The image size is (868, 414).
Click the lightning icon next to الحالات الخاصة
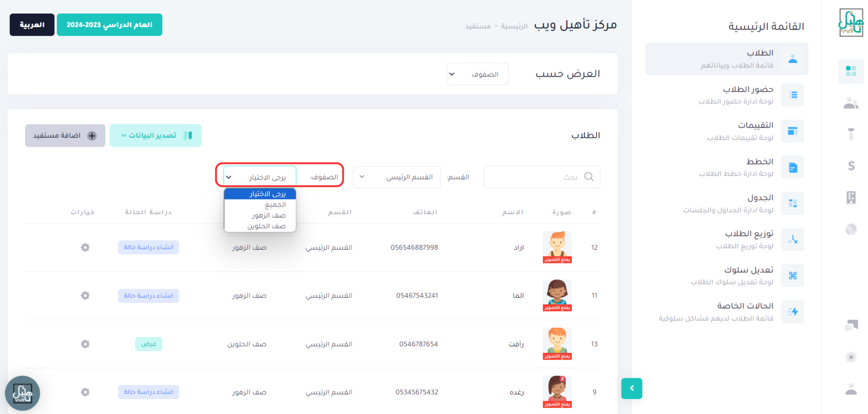[793, 312]
